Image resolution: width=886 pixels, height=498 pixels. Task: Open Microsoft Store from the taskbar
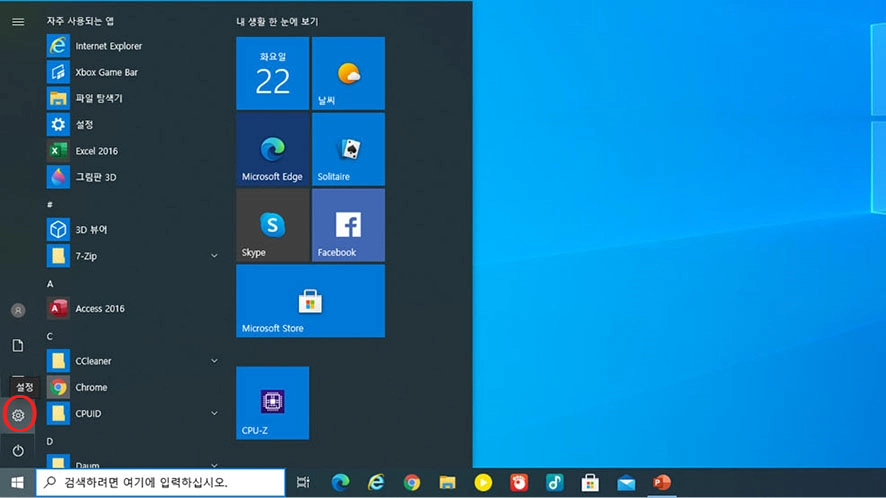[x=590, y=483]
